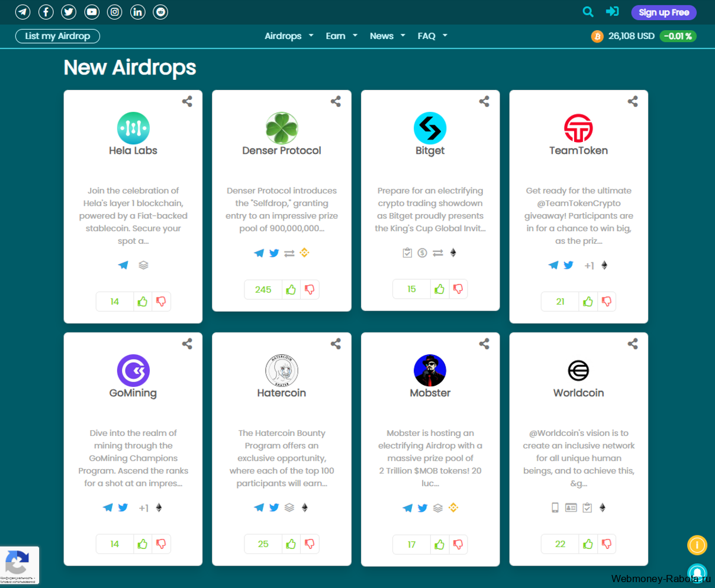Image resolution: width=715 pixels, height=588 pixels.
Task: Open the Instagram social icon in header
Action: (x=115, y=12)
